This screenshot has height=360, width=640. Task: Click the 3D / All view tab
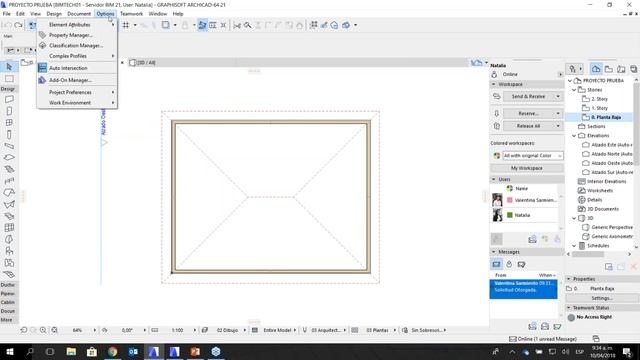pyautogui.click(x=142, y=62)
